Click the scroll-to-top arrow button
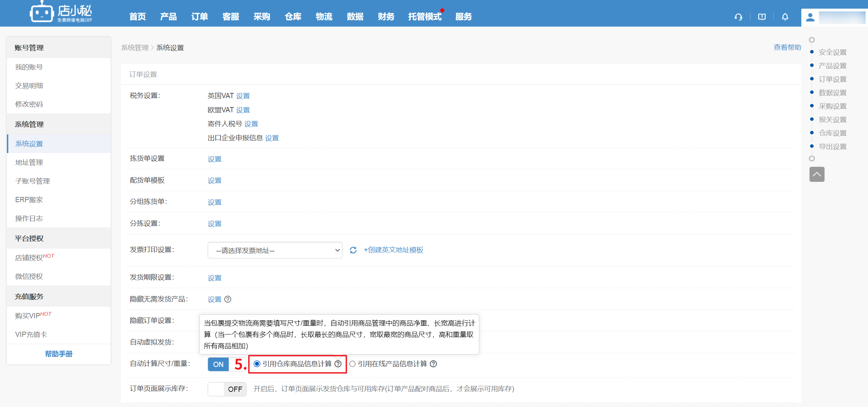 [x=817, y=174]
